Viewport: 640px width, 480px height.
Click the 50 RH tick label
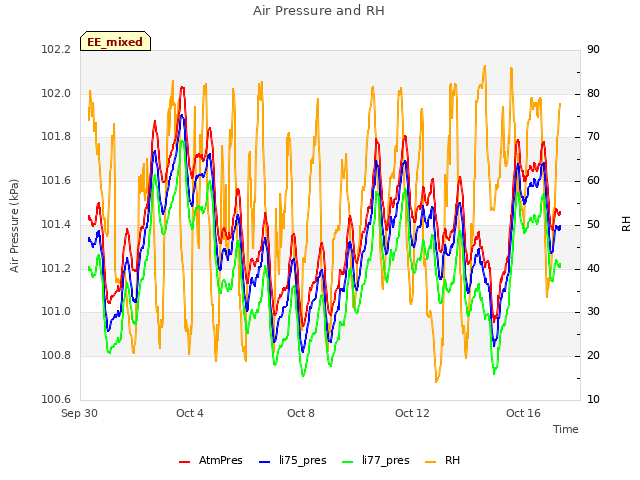[x=593, y=224]
